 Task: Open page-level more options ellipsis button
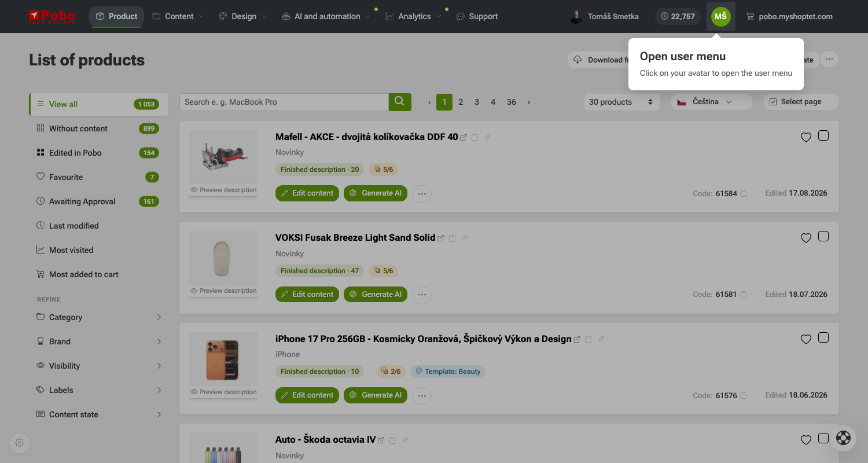click(x=830, y=60)
